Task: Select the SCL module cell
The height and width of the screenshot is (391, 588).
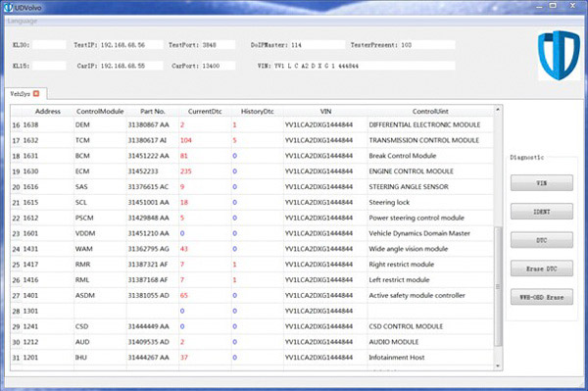Action: pyautogui.click(x=100, y=203)
